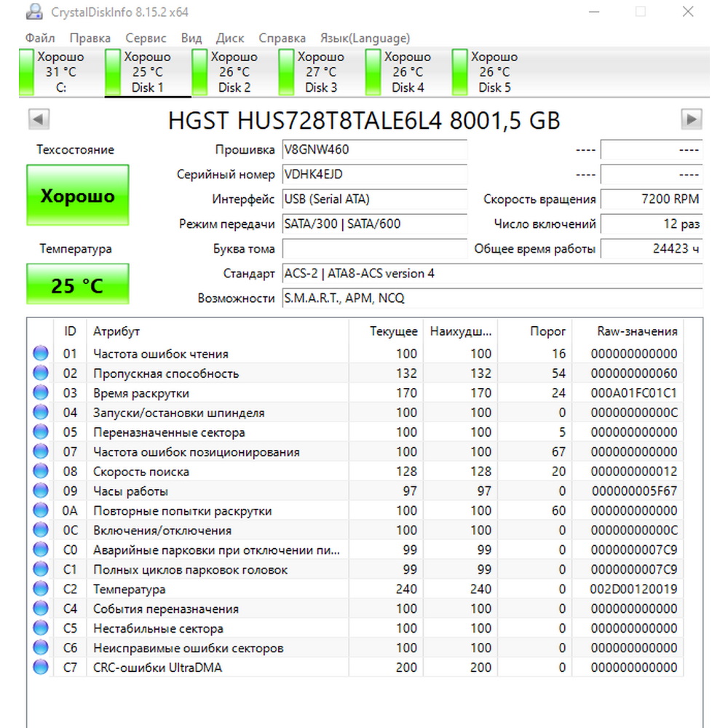Image resolution: width=728 pixels, height=728 pixels.
Task: Click the Текущее column header
Action: [386, 331]
